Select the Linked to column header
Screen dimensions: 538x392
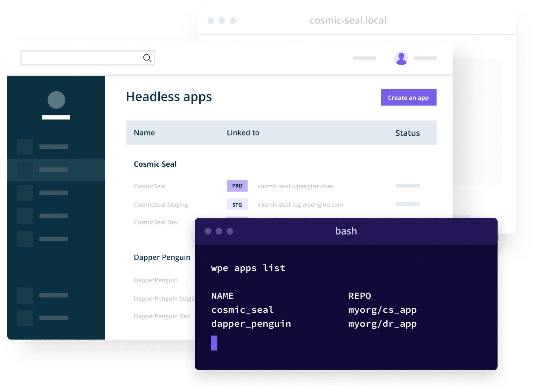pyautogui.click(x=243, y=133)
